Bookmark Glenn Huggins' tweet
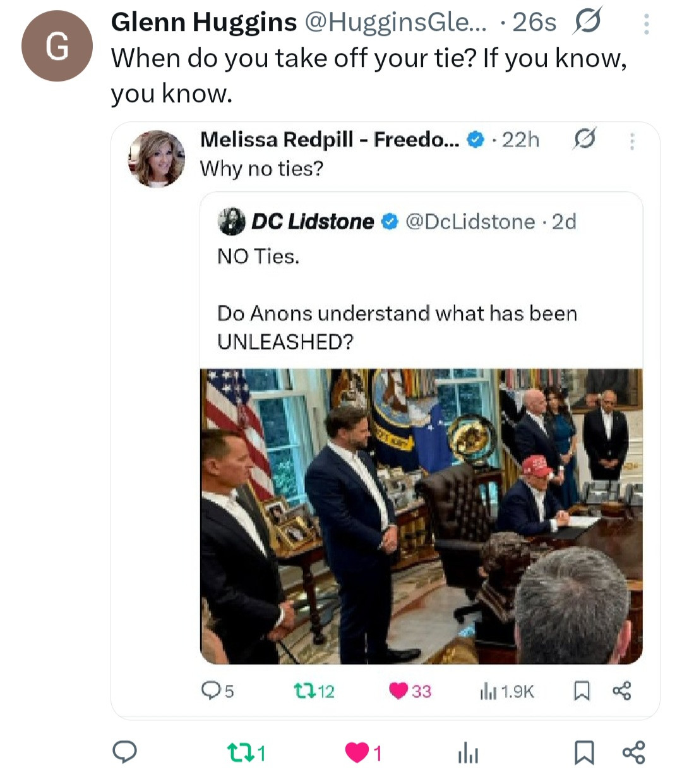The width and height of the screenshot is (682, 784). 583,753
